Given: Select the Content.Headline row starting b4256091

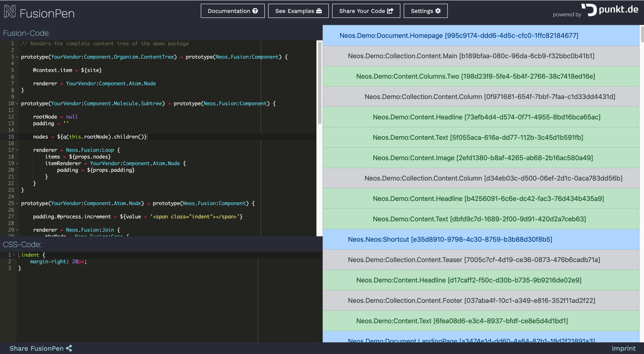Looking at the screenshot, I should tap(481, 199).
